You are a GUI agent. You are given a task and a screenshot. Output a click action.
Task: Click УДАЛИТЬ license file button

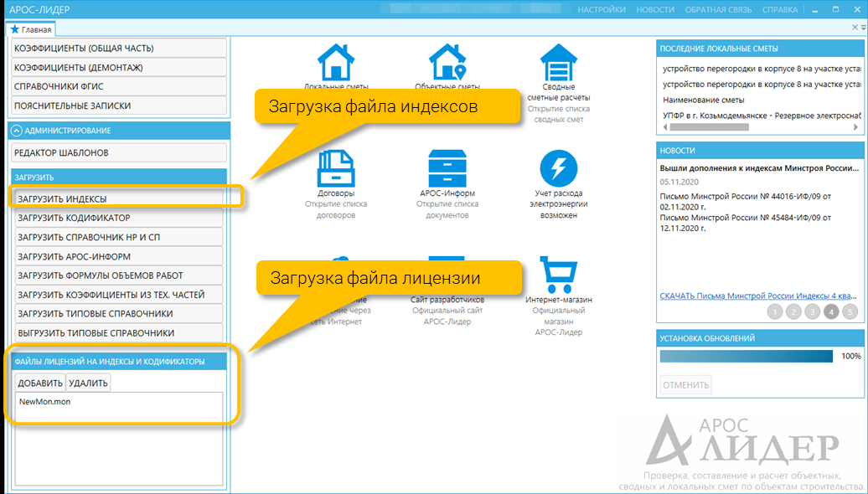click(x=88, y=383)
